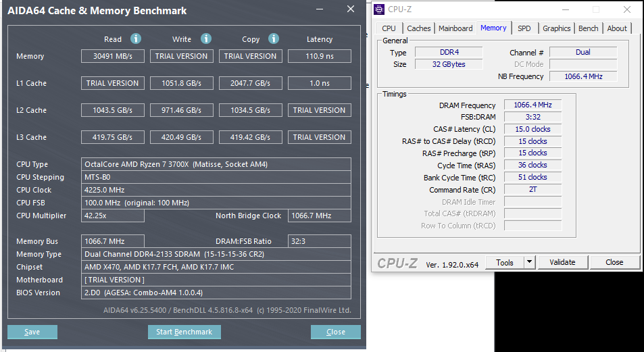Viewport: 644px width, 352px height.
Task: Click the CPU Stepping MTS-B0 field
Action: pyautogui.click(x=216, y=177)
